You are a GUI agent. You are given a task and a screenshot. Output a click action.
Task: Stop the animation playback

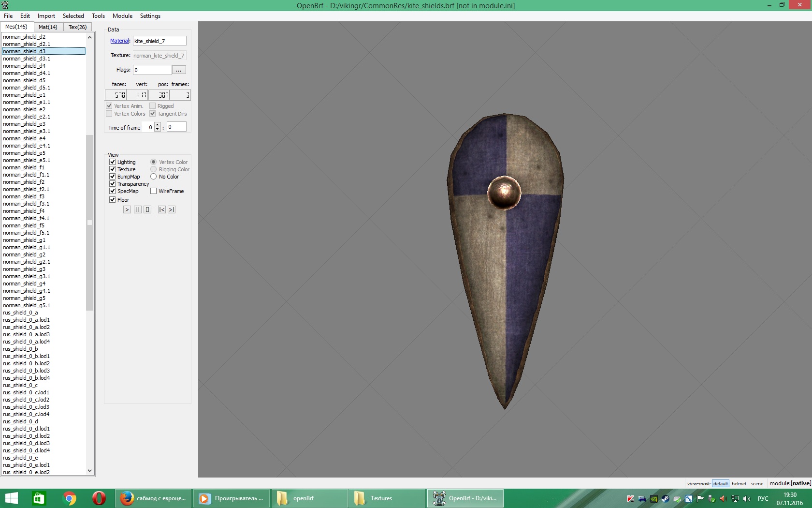(x=147, y=209)
